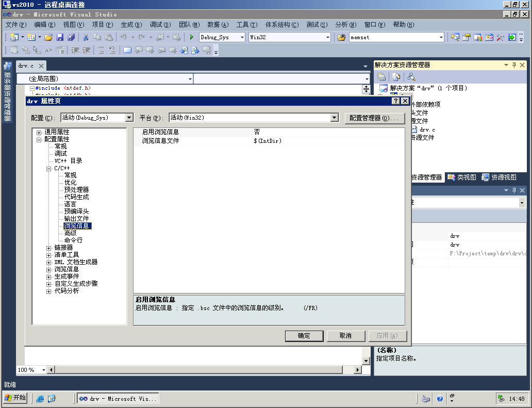Click the Properties icon in Solution Explorer toolbar

(382, 77)
